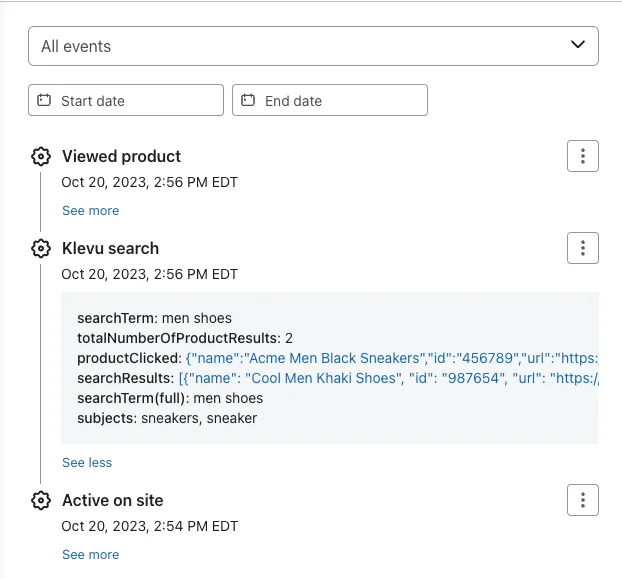This screenshot has width=622, height=579.
Task: Click the gear icon beside Klevu search
Action: [41, 249]
